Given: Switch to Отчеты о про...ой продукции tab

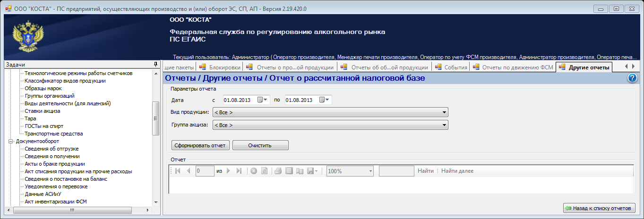Looking at the screenshot, I should [291, 67].
